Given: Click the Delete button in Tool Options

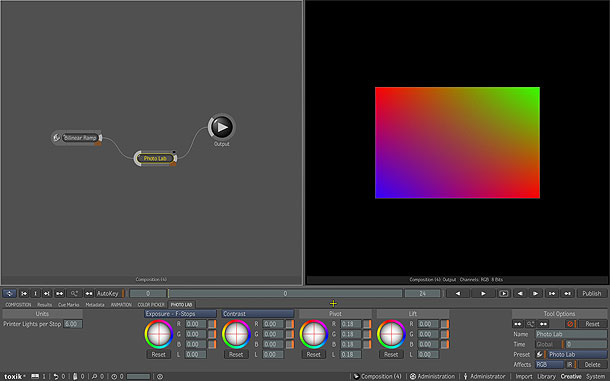Looking at the screenshot, I should (592, 365).
